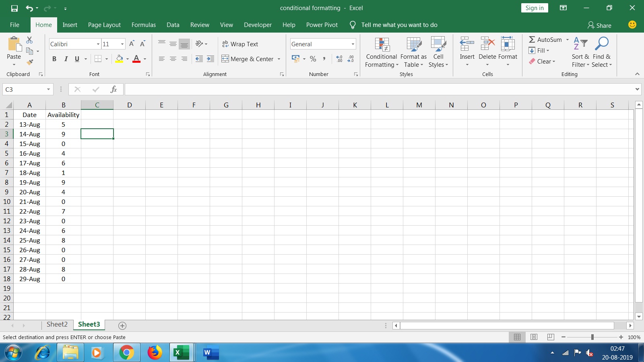Viewport: 644px width, 362px height.
Task: Click the Sign in button
Action: tap(534, 8)
